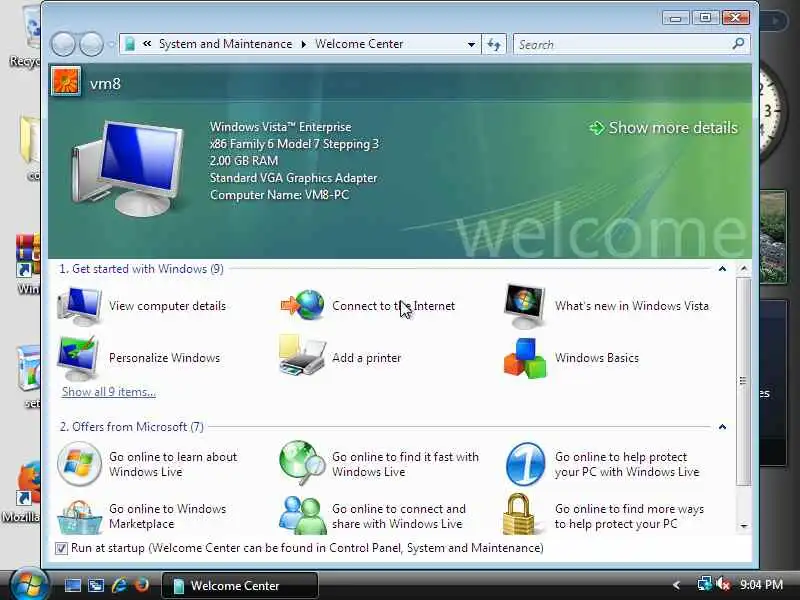800x600 pixels.
Task: Click the Personalize Windows label
Action: coord(164,358)
